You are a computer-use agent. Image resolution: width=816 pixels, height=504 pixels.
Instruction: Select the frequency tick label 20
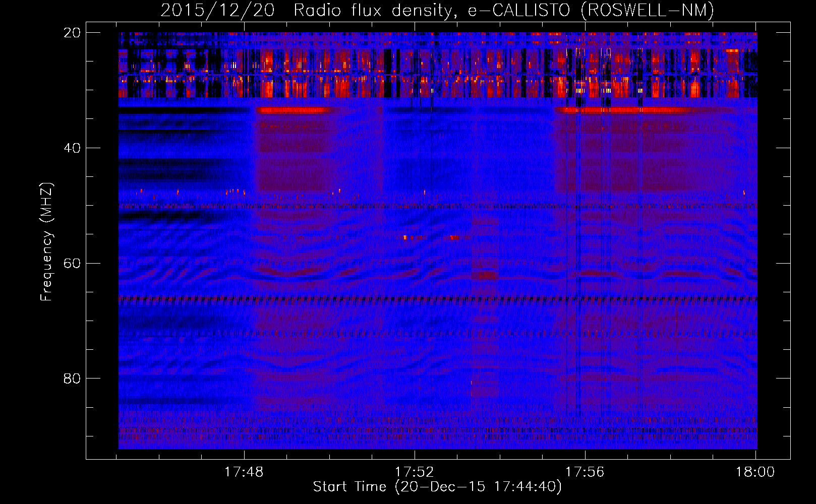pos(72,33)
